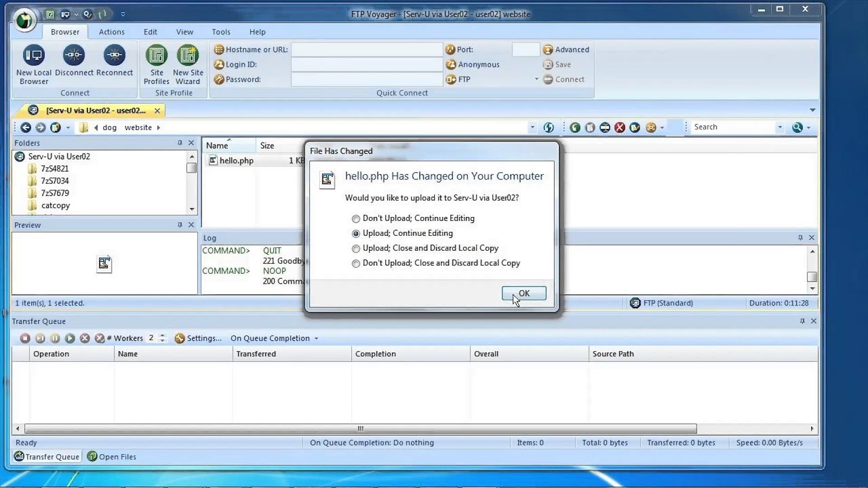Select Upload; Continue Editing option
868x488 pixels.
click(356, 233)
